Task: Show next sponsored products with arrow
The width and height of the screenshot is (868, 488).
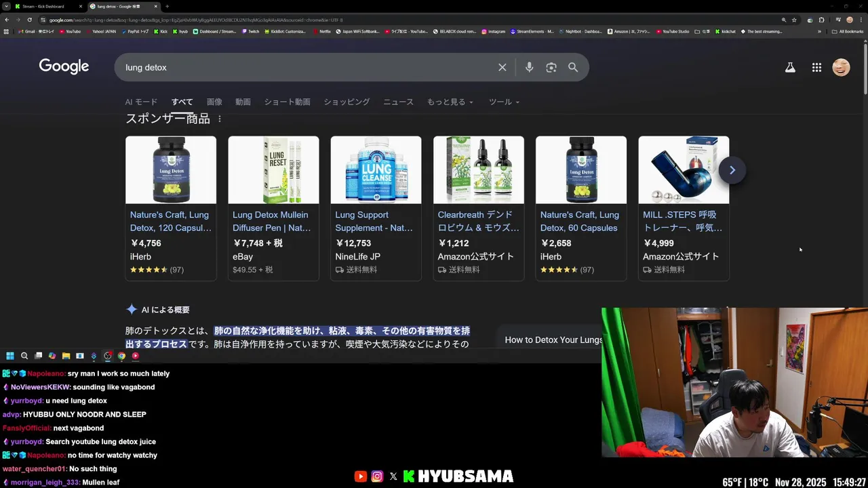Action: [732, 170]
